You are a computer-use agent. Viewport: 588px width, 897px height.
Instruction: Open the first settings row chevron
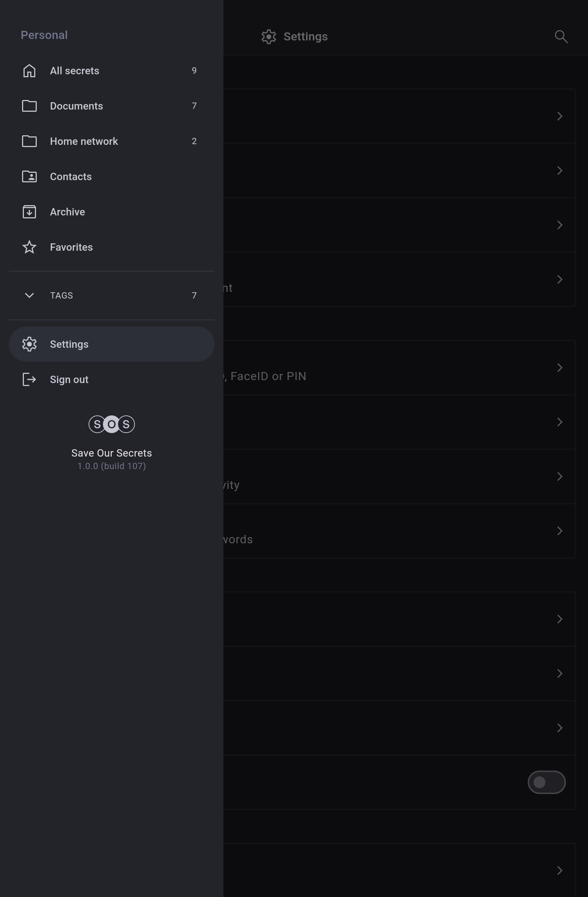pos(560,116)
